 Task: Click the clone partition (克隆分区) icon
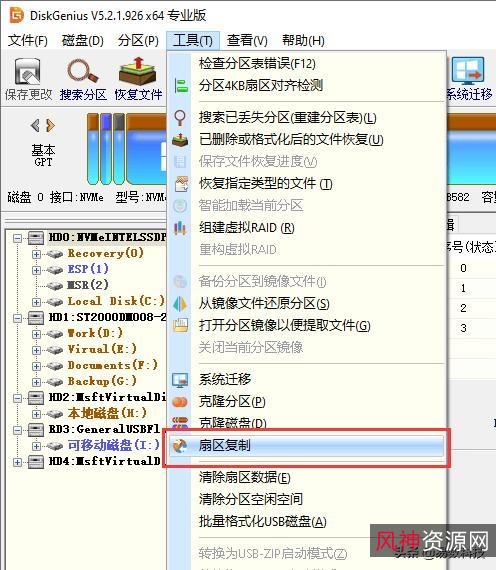180,402
